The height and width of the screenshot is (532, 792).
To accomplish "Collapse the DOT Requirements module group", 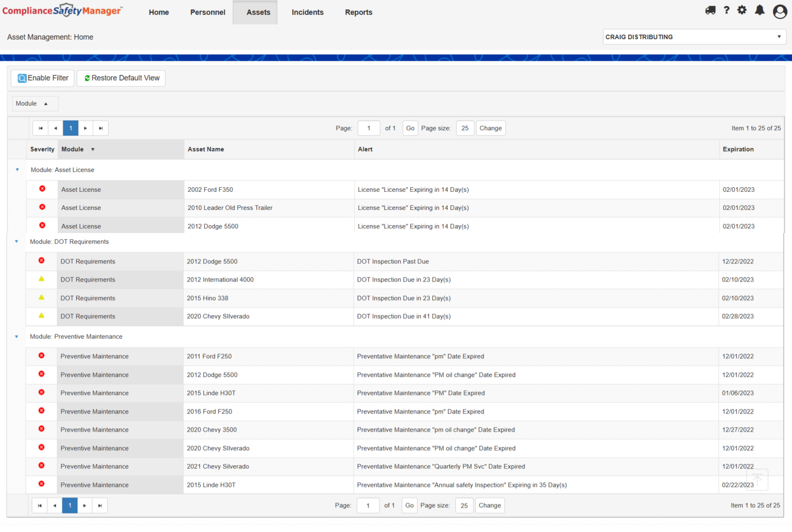I will [16, 241].
